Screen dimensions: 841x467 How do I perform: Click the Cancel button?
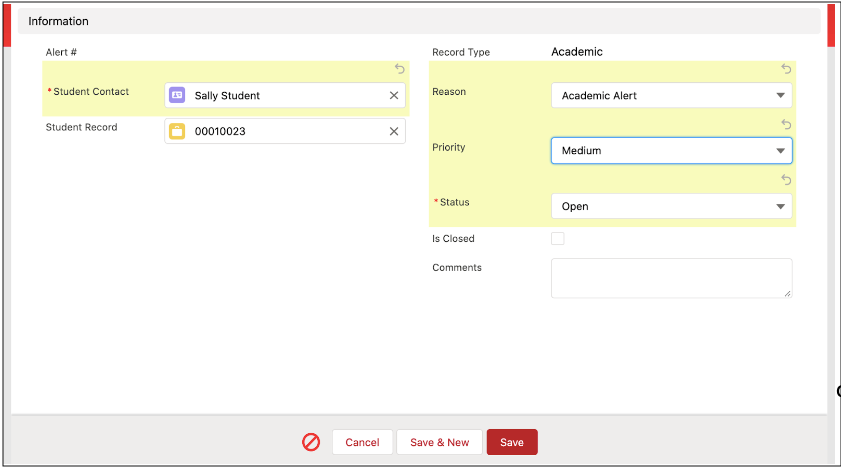point(362,442)
